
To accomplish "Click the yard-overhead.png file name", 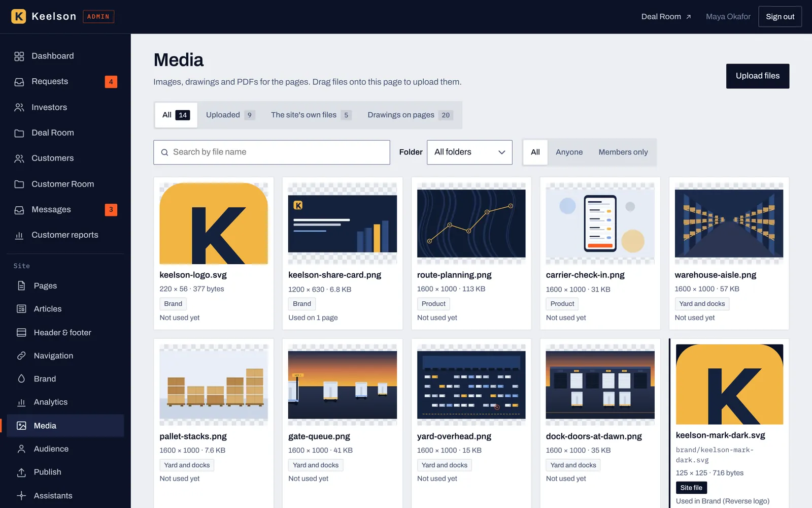I will click(454, 436).
